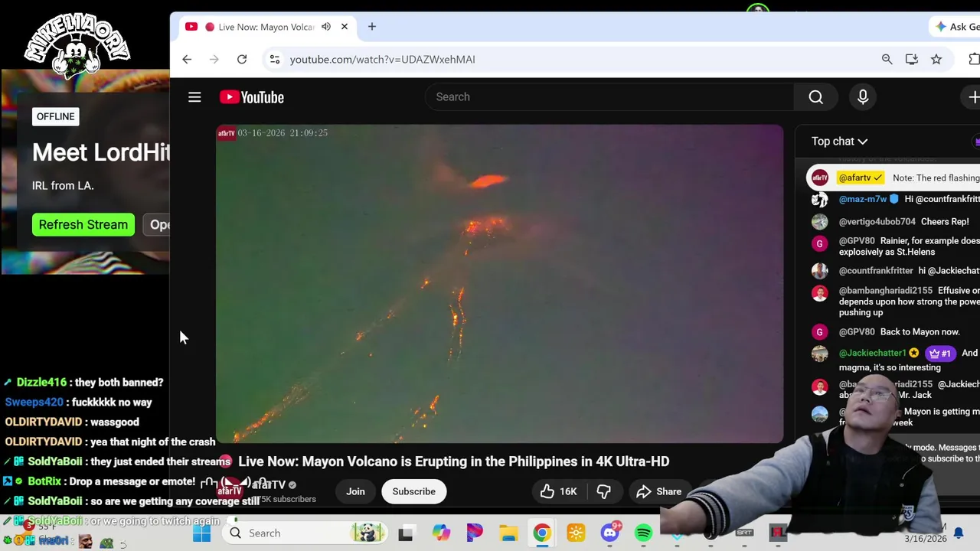
Task: Like the video with 16K thumbs up
Action: click(x=559, y=491)
